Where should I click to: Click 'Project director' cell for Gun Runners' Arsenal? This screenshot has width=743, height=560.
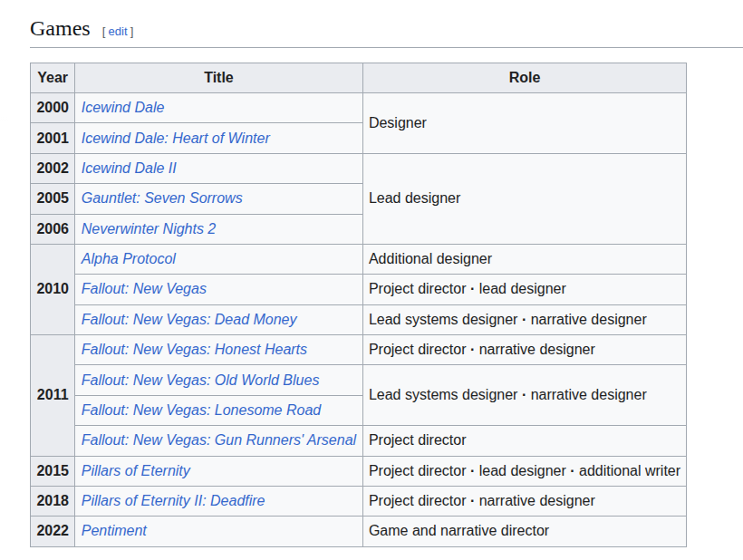click(x=524, y=440)
